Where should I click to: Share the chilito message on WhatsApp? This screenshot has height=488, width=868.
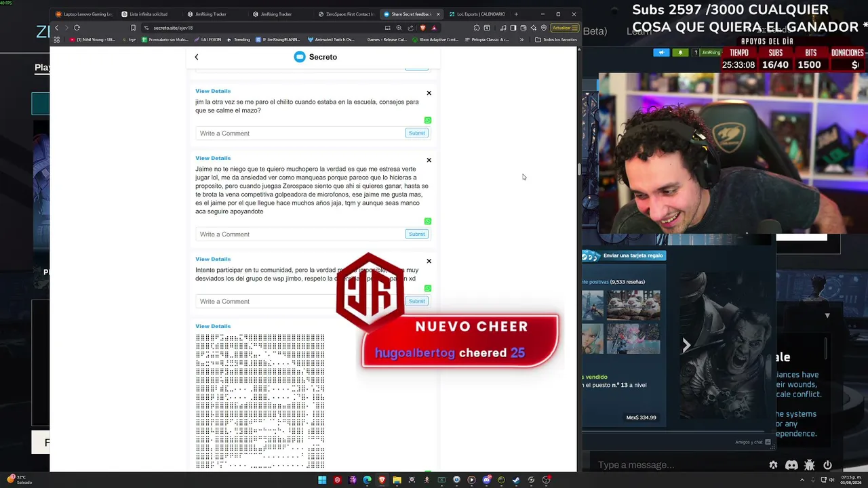(x=427, y=120)
